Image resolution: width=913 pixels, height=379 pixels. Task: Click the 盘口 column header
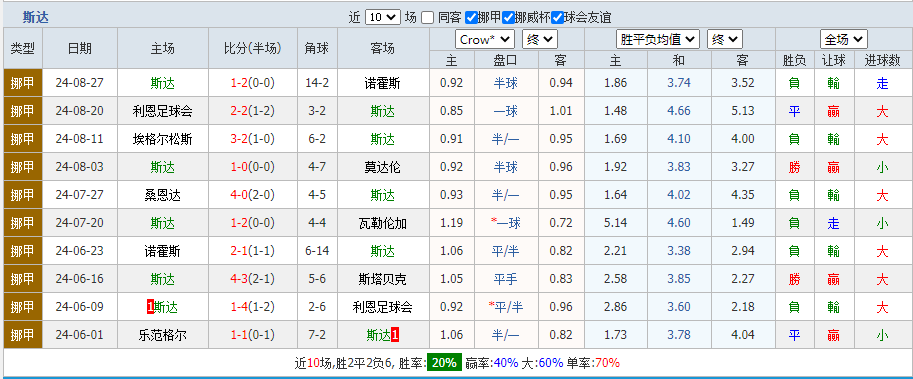tap(505, 60)
